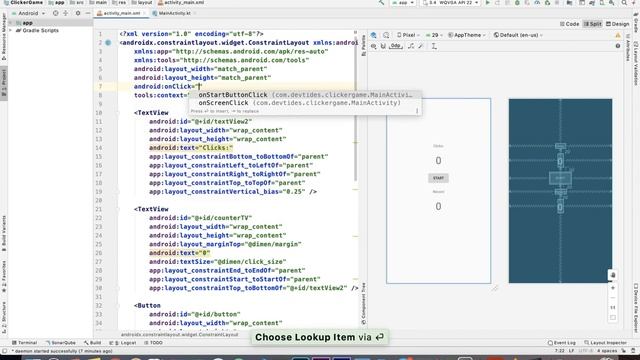
Task: Click the blueprint view of the layout
Action: [560, 191]
